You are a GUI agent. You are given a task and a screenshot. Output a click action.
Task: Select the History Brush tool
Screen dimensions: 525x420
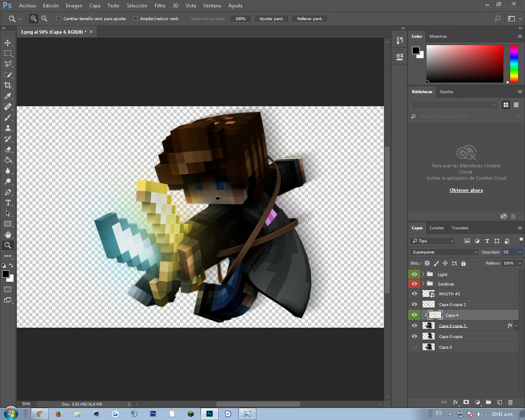(8, 139)
